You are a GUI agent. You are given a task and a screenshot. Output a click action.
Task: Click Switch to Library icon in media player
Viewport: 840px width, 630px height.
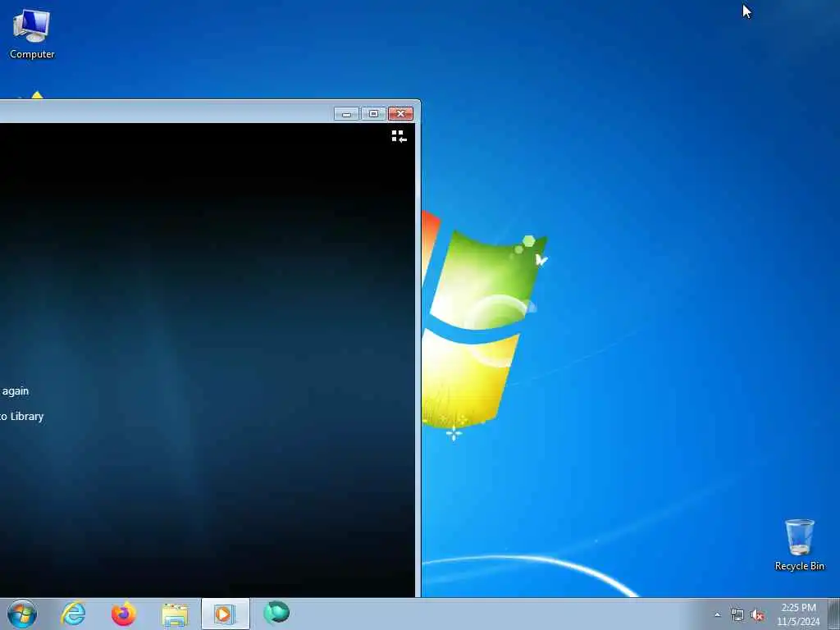(399, 137)
